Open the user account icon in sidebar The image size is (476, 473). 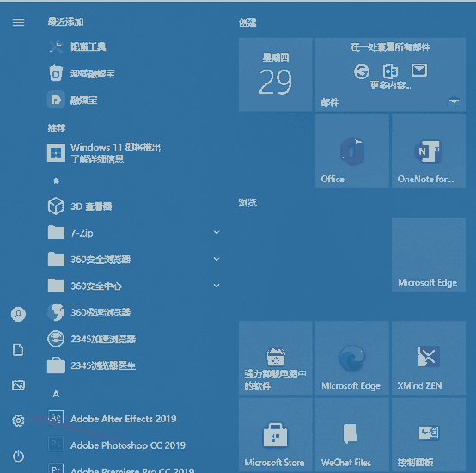pos(18,314)
